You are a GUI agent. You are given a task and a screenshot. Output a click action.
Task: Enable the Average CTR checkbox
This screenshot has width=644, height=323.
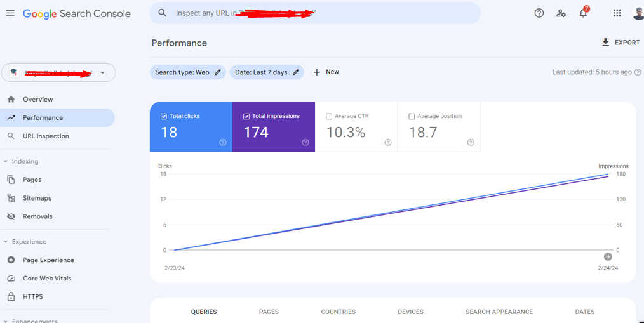[x=329, y=117]
